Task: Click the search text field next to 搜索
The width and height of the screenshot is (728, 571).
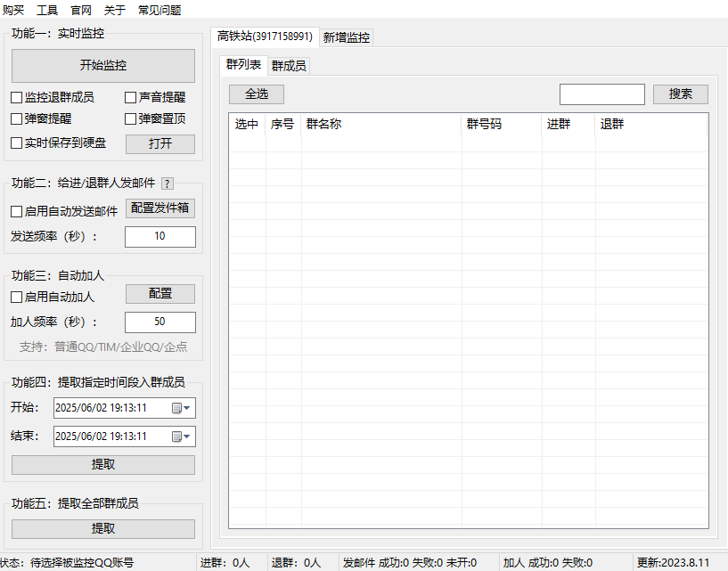Action: point(601,94)
